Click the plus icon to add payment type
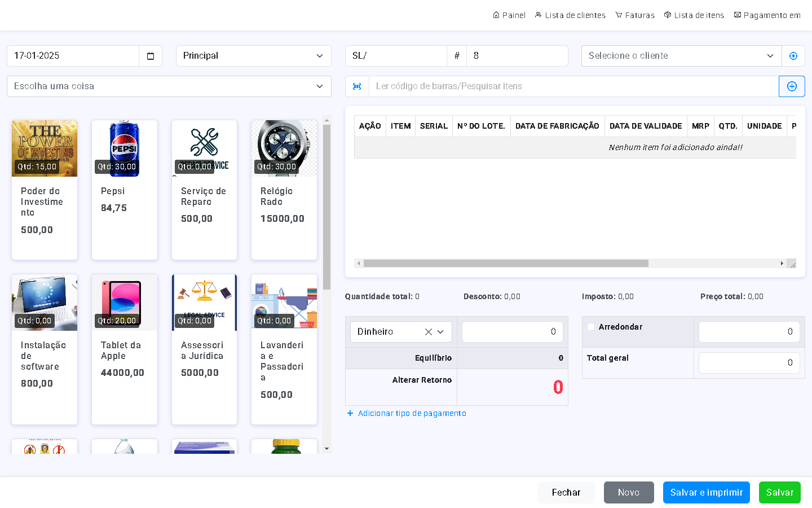 350,413
